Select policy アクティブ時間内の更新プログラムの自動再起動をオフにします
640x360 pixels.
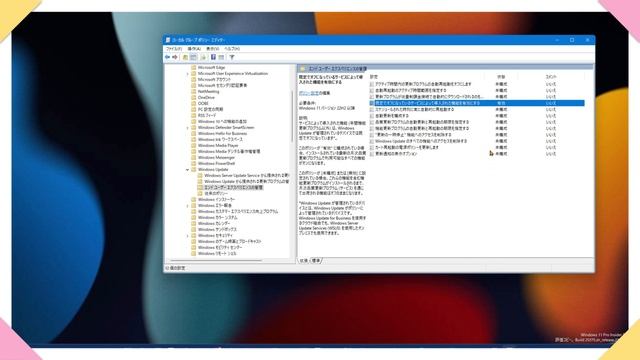[423, 84]
